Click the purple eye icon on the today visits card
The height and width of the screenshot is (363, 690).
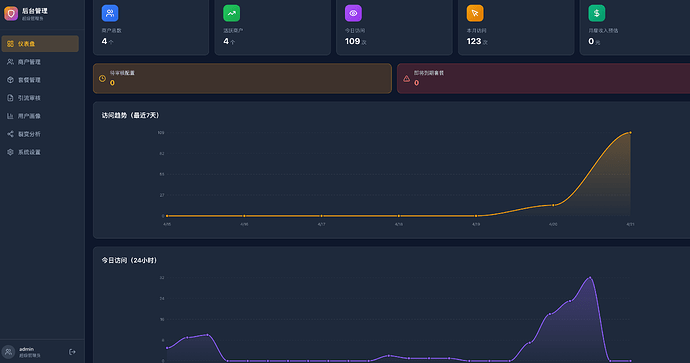[353, 13]
